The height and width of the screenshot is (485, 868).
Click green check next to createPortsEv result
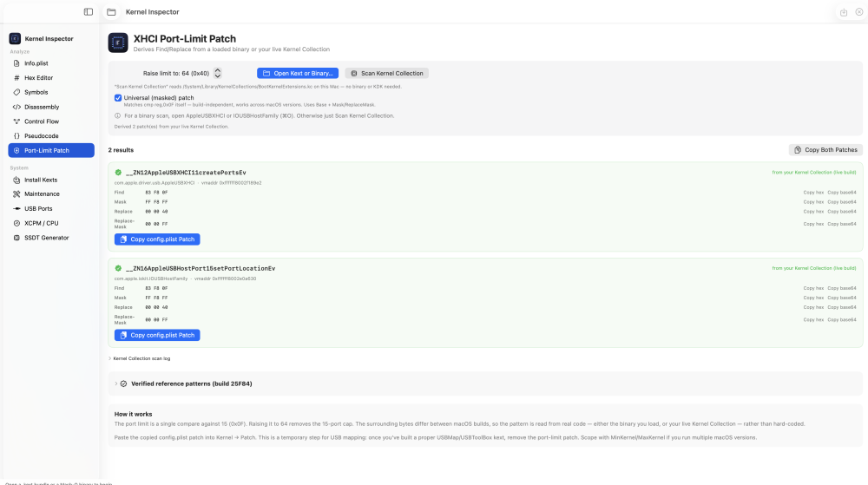click(118, 173)
